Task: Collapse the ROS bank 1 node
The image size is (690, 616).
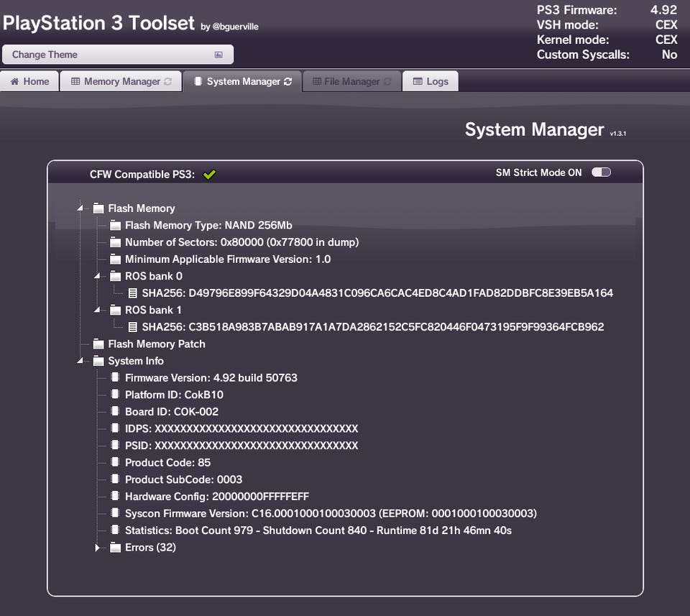Action: coord(98,311)
